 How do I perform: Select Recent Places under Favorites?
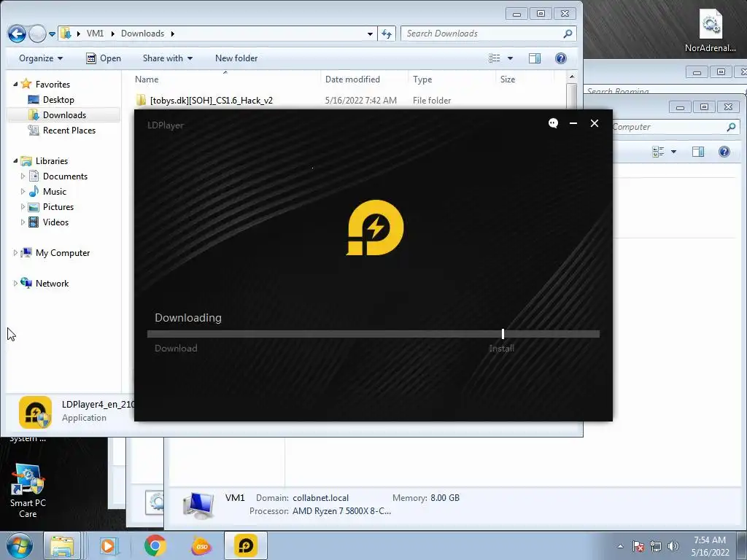click(69, 130)
